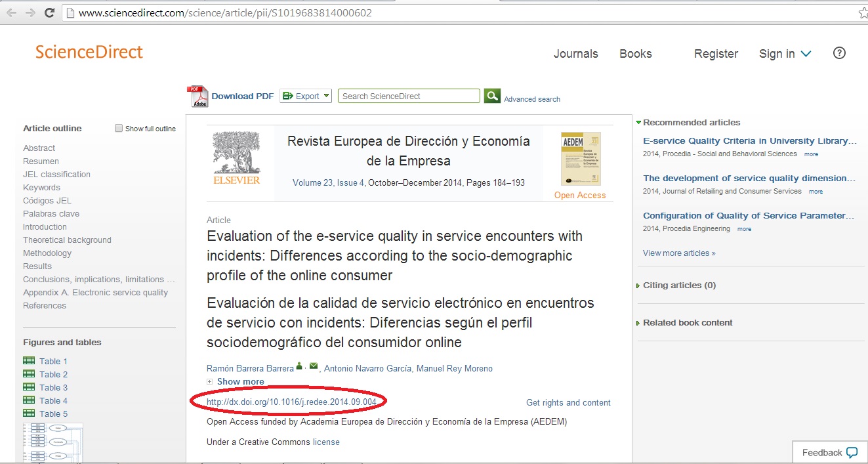Image resolution: width=868 pixels, height=464 pixels.
Task: Click the Table 2 grid icon
Action: pos(29,374)
